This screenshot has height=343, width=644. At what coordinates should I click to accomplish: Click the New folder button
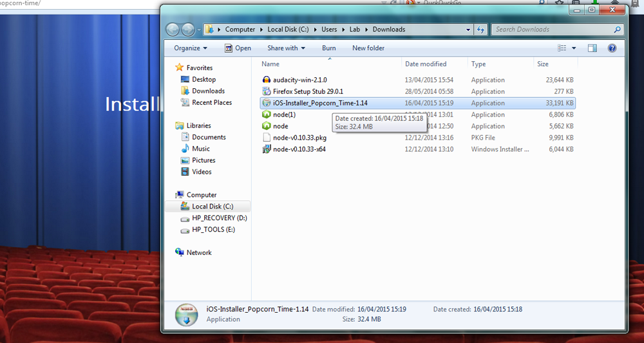(368, 48)
